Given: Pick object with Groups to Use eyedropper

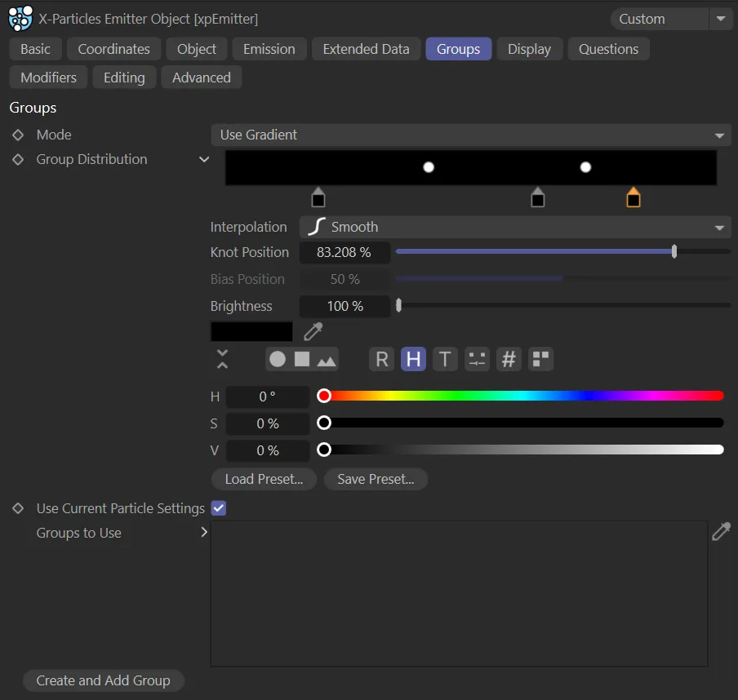Looking at the screenshot, I should tap(721, 532).
